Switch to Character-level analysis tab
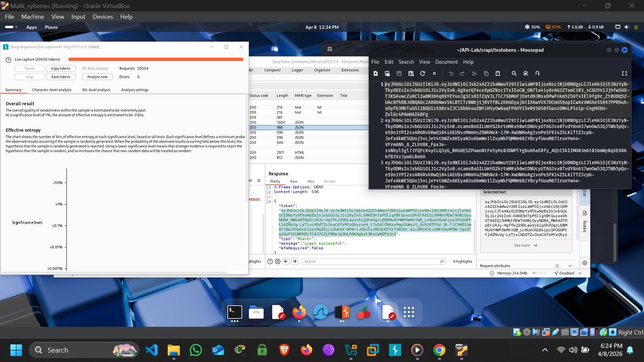The height and width of the screenshot is (362, 644). (52, 90)
